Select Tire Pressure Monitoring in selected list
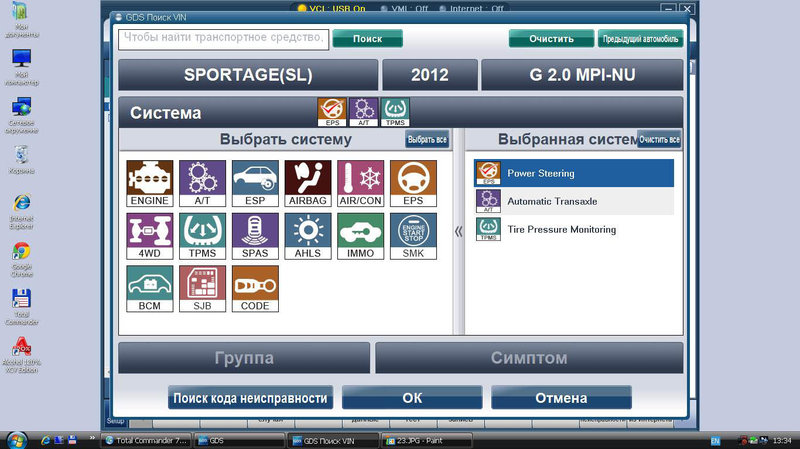 pos(574,229)
